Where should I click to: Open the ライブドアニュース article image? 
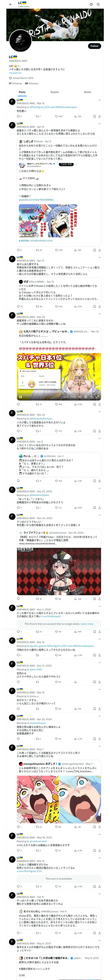[x=59, y=571]
